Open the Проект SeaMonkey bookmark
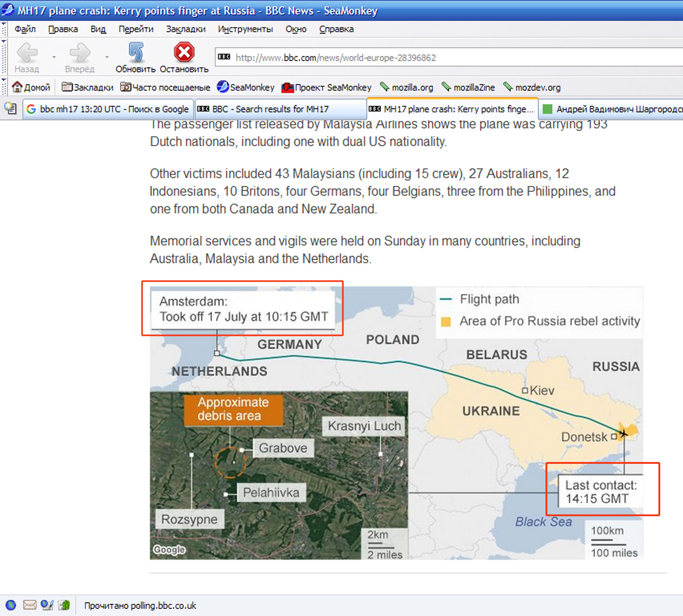This screenshot has width=683, height=616. 326,87
